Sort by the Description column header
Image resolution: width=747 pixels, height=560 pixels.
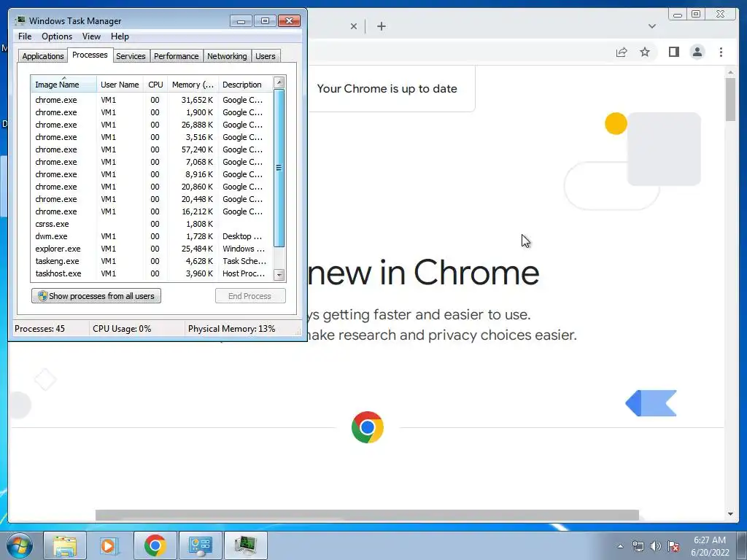click(x=246, y=85)
